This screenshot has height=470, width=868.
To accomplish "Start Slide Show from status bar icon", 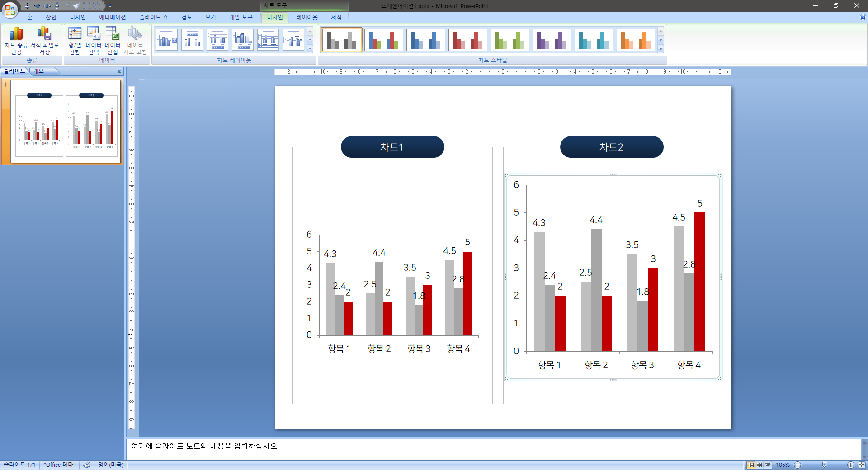I will pos(768,465).
